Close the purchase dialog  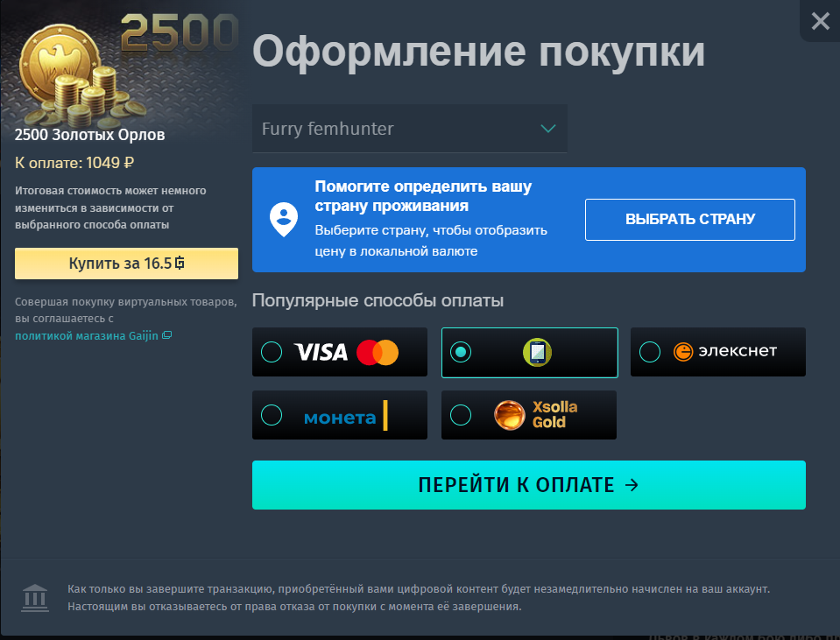[x=820, y=21]
